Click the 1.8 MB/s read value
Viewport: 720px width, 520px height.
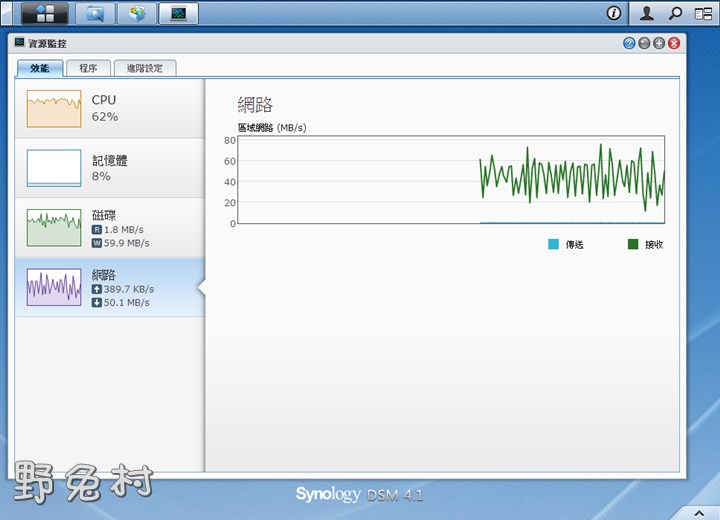[124, 230]
